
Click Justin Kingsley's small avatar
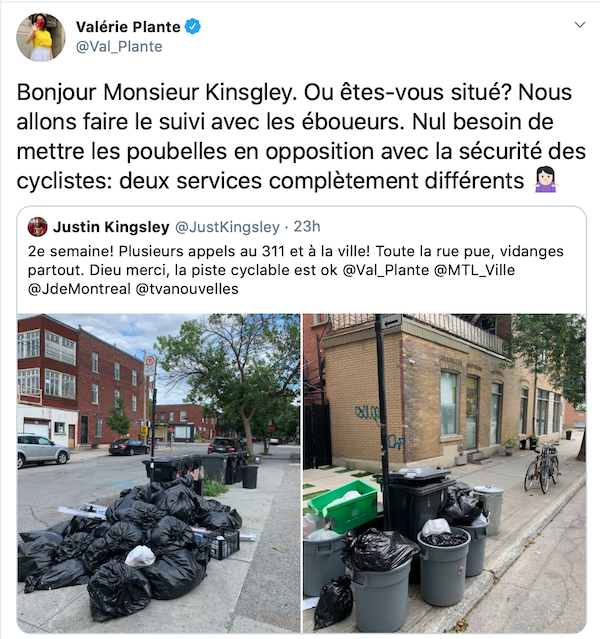(38, 227)
